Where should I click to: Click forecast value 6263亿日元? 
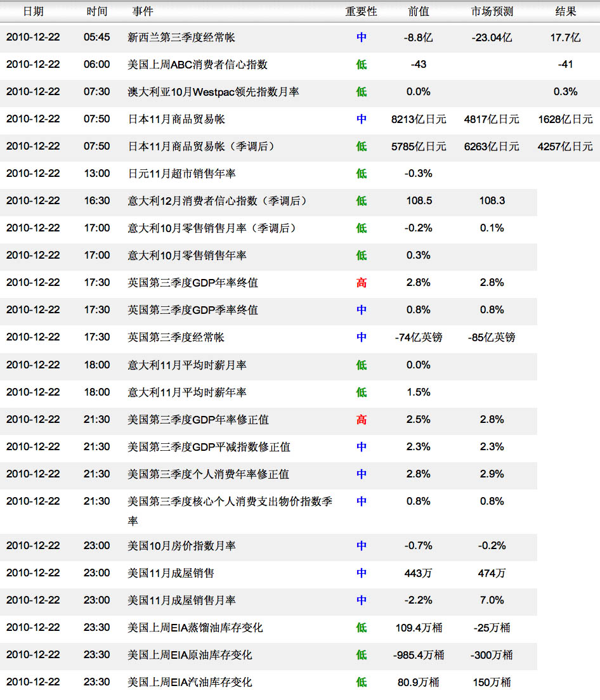pyautogui.click(x=492, y=146)
